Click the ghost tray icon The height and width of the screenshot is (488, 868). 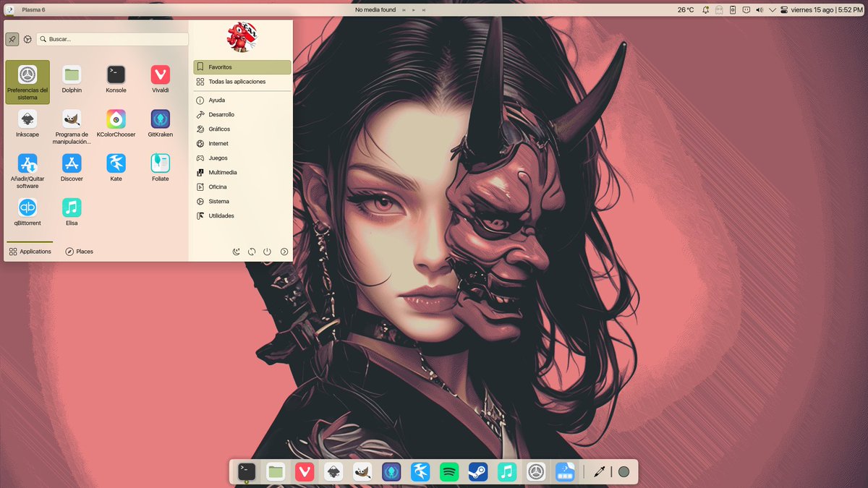pyautogui.click(x=720, y=10)
